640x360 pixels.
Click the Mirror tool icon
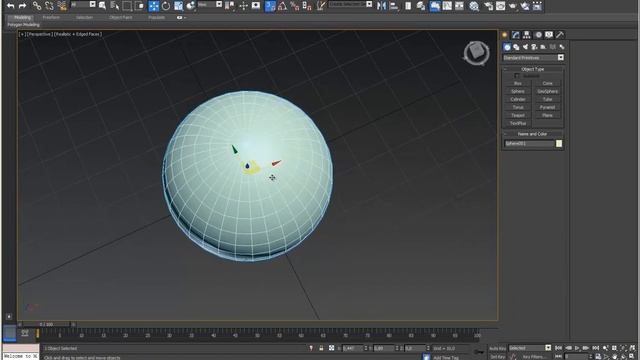point(381,6)
